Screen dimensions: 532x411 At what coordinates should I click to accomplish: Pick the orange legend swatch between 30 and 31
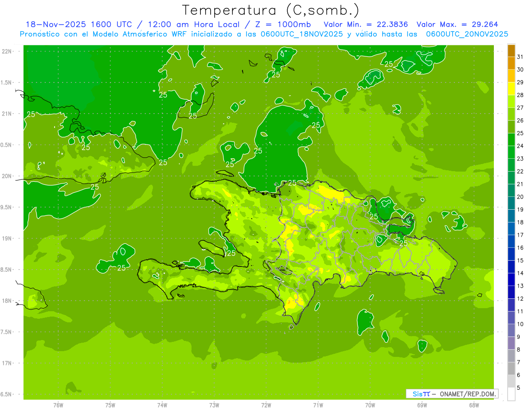tap(511, 63)
